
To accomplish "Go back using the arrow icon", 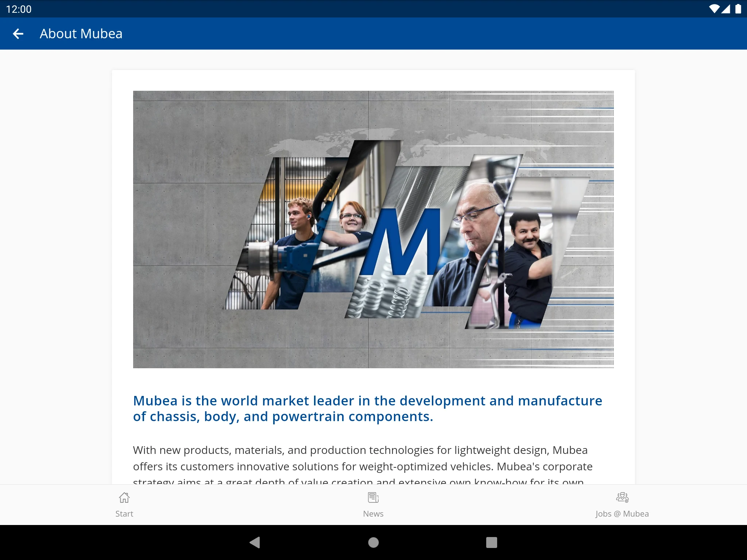I will click(x=18, y=34).
